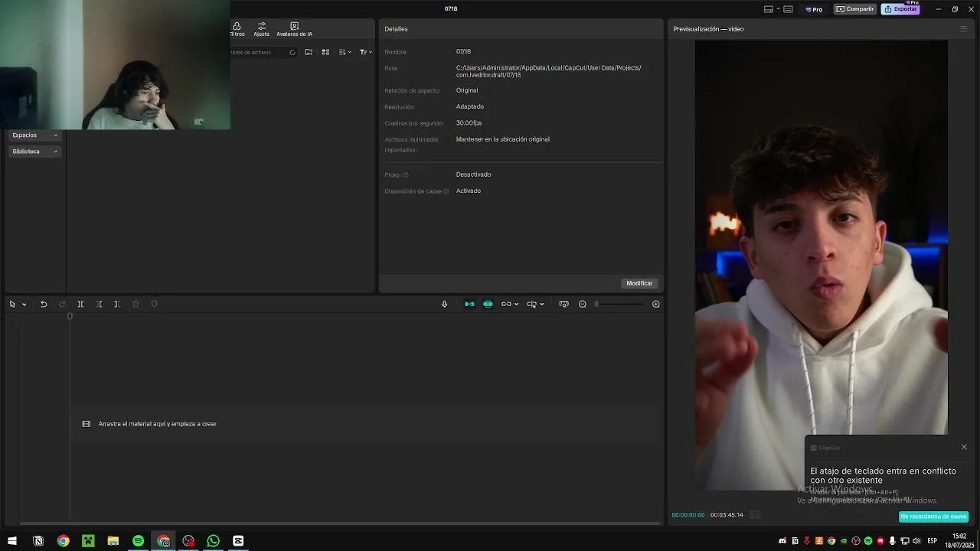Click the timeline zoom in icon
Viewport: 980px width, 551px height.
pos(656,304)
